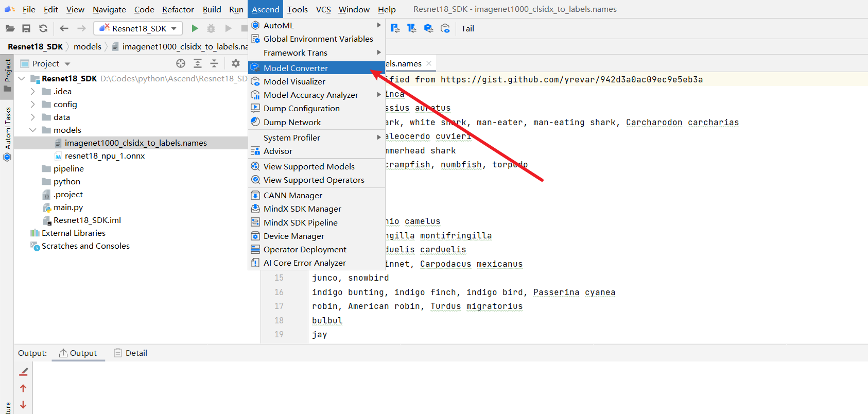This screenshot has width=868, height=414.
Task: Click the first blue Ascend toolbar icon after menu
Action: pos(395,28)
